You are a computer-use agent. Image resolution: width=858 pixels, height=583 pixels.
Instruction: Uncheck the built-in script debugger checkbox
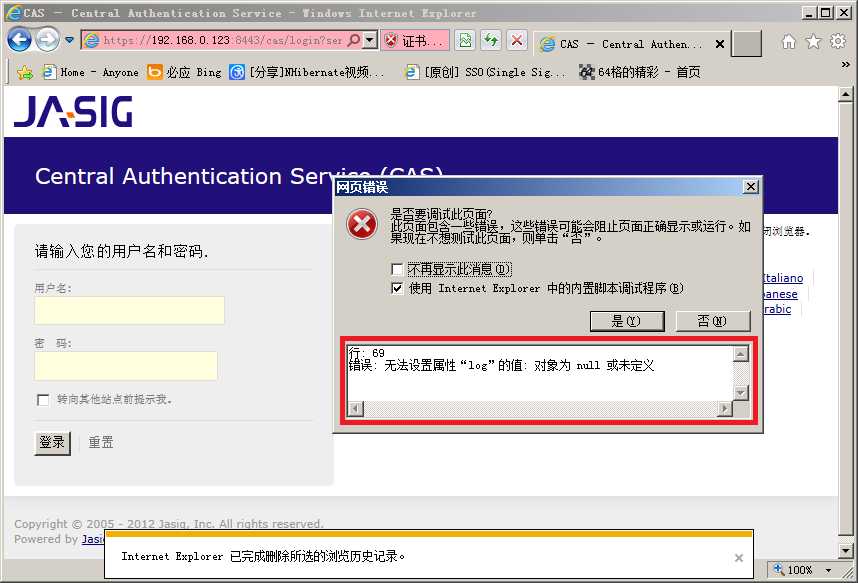(x=397, y=288)
